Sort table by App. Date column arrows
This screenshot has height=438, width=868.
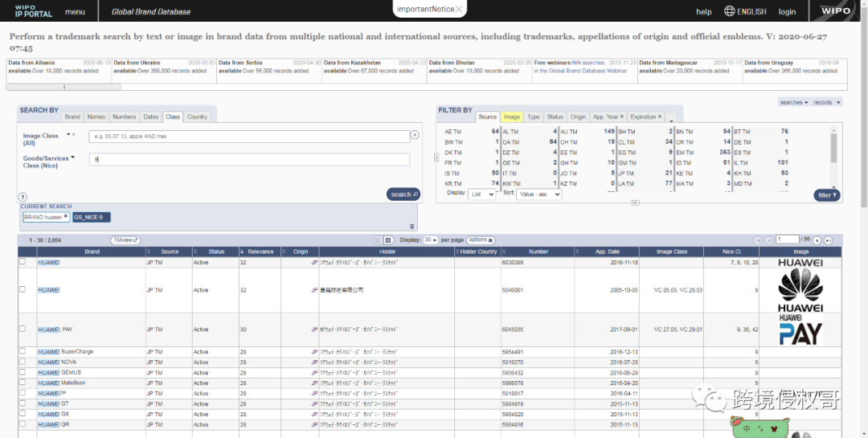pyautogui.click(x=579, y=252)
